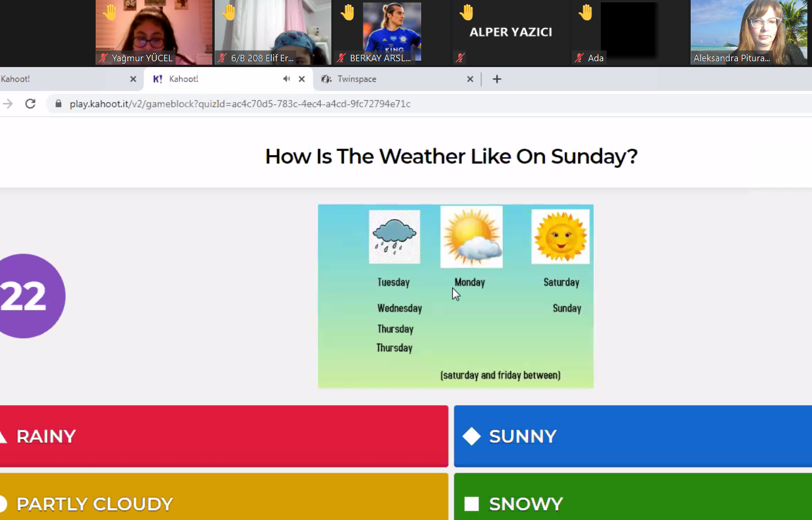Image resolution: width=812 pixels, height=520 pixels.
Task: Select Aleksandra Pitura's video tile
Action: (x=749, y=32)
